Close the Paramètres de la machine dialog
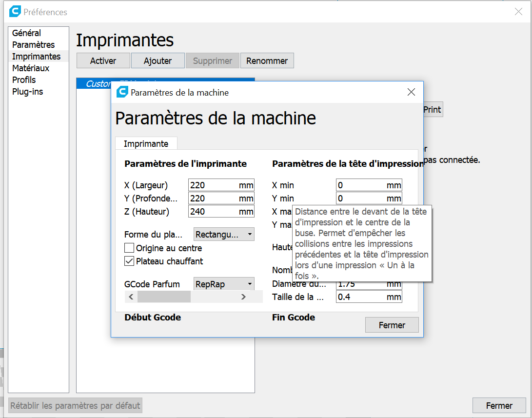 [411, 92]
